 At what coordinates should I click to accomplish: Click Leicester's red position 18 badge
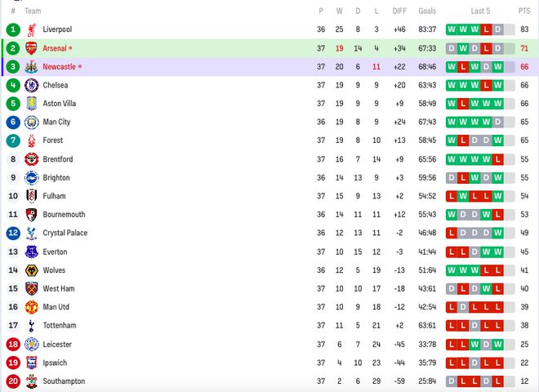(x=13, y=345)
